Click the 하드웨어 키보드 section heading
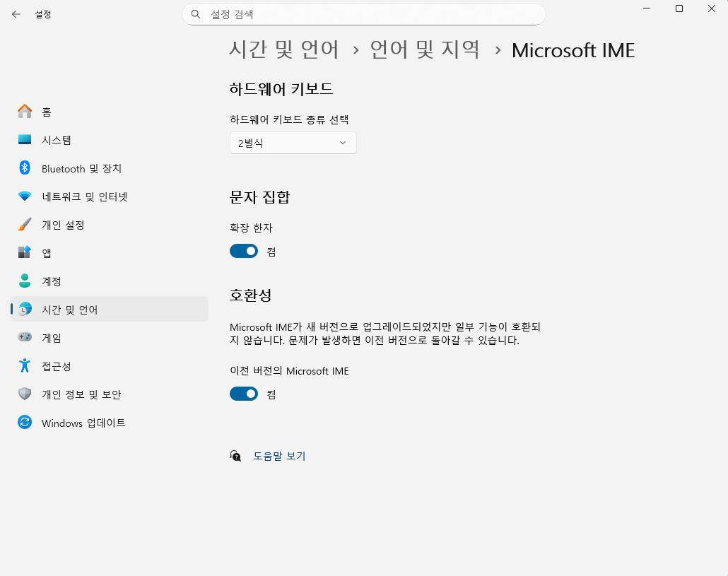This screenshot has width=728, height=576. 281,88
